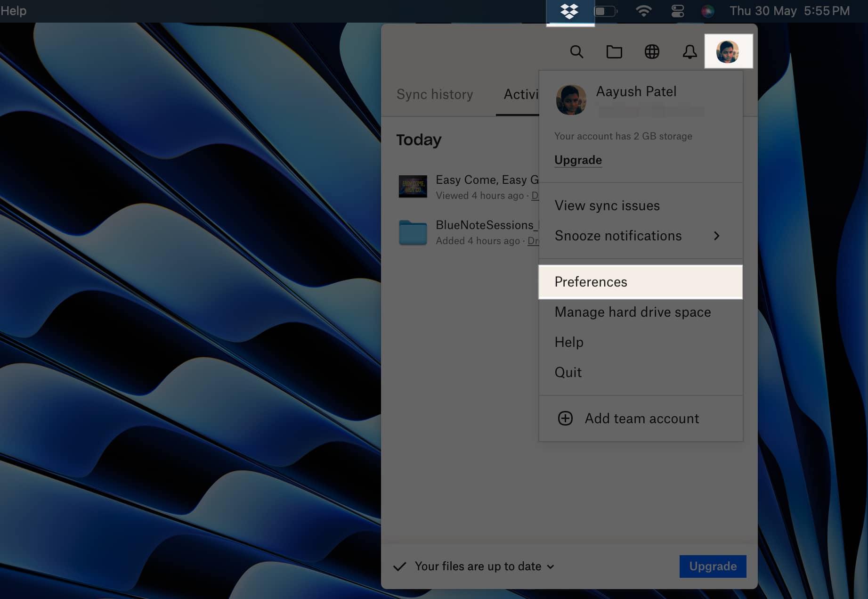
Task: Open Control Center in the menu bar
Action: (677, 11)
